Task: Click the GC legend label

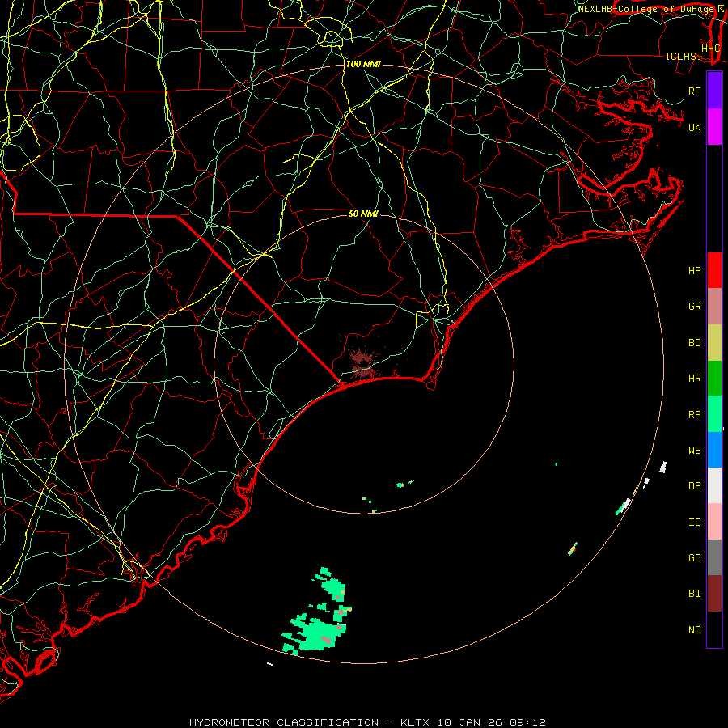Action: (x=694, y=558)
